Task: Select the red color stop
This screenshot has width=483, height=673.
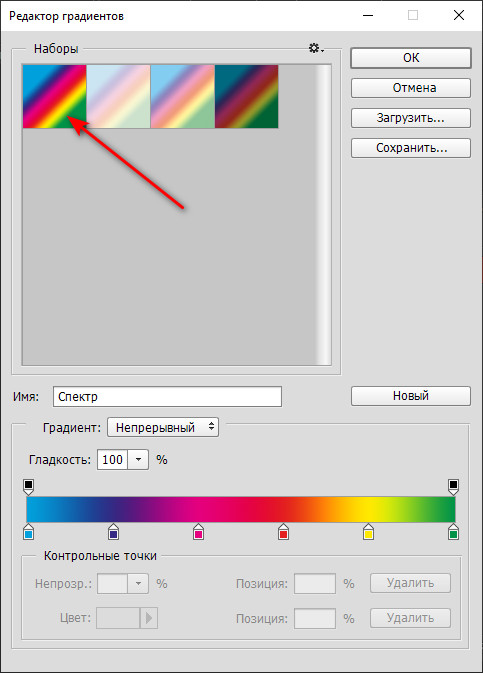Action: coord(283,532)
